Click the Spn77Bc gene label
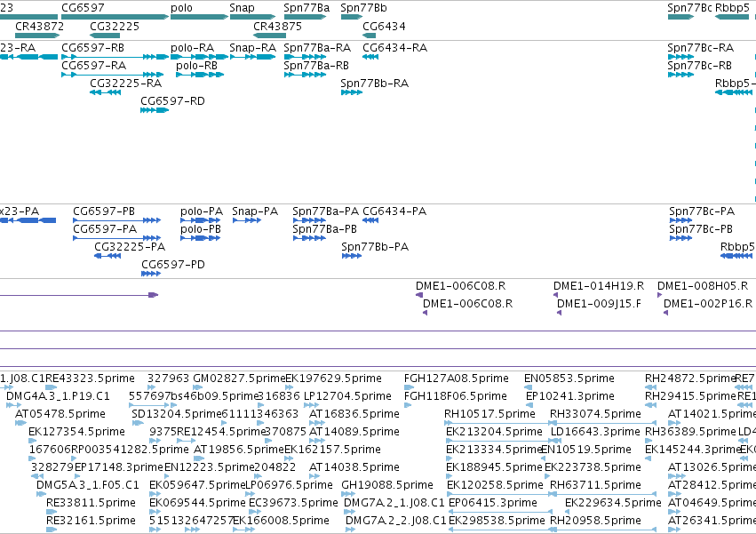This screenshot has height=534, width=756. coord(689,8)
